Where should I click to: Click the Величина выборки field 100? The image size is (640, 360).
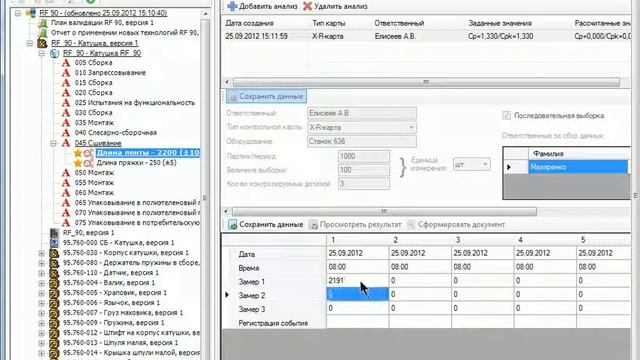[364, 170]
